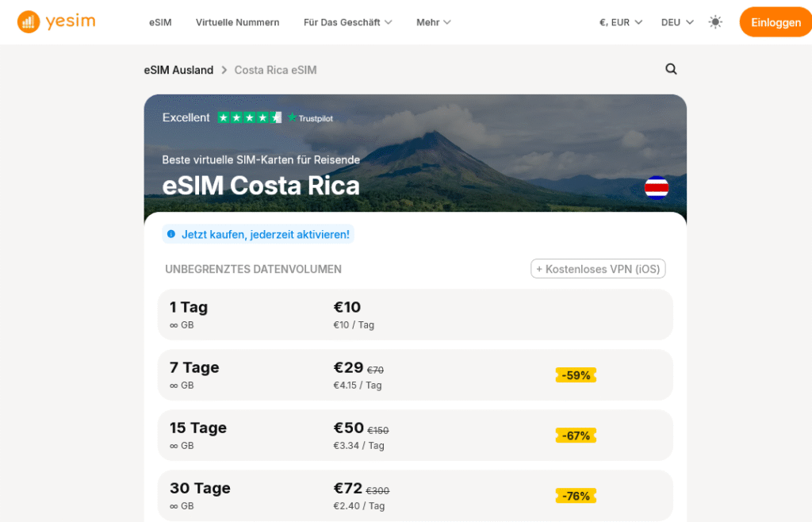
Task: Click the euro symbol in the header
Action: pos(602,22)
